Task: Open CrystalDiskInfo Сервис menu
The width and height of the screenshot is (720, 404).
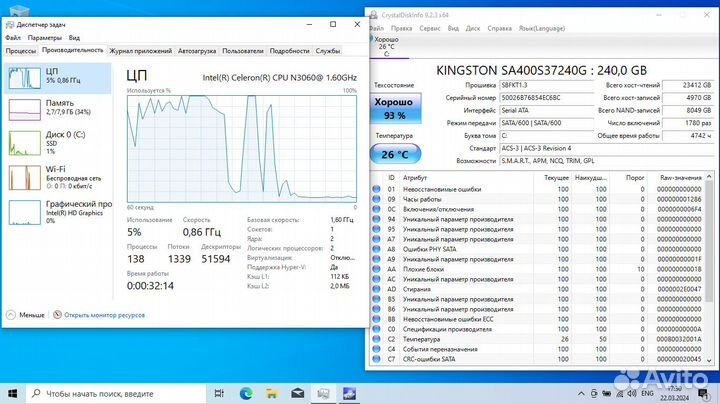Action: pos(429,28)
